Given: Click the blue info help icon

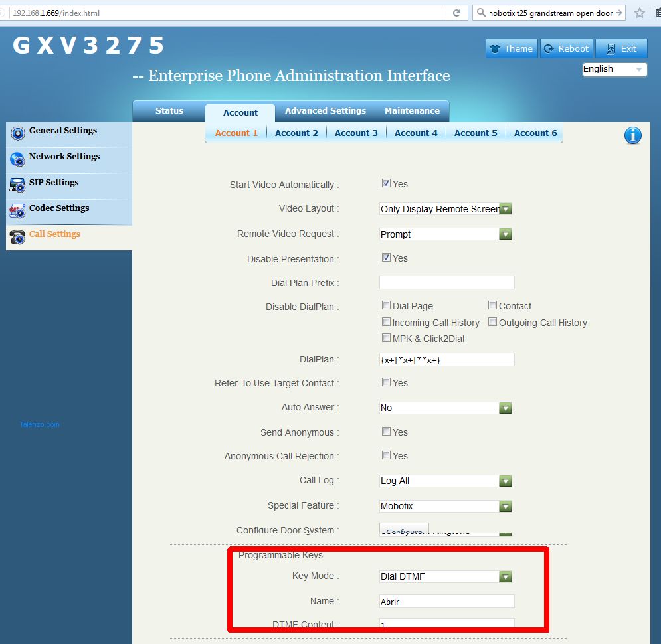Looking at the screenshot, I should (632, 135).
